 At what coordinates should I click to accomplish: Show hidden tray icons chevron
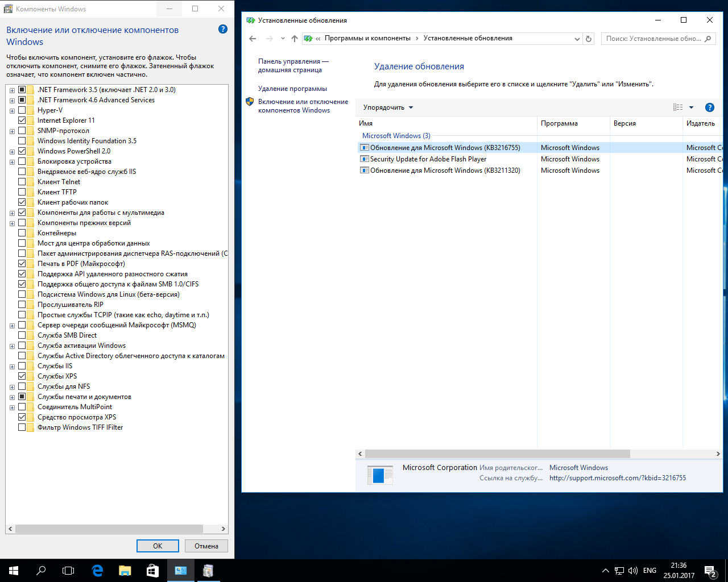605,571
